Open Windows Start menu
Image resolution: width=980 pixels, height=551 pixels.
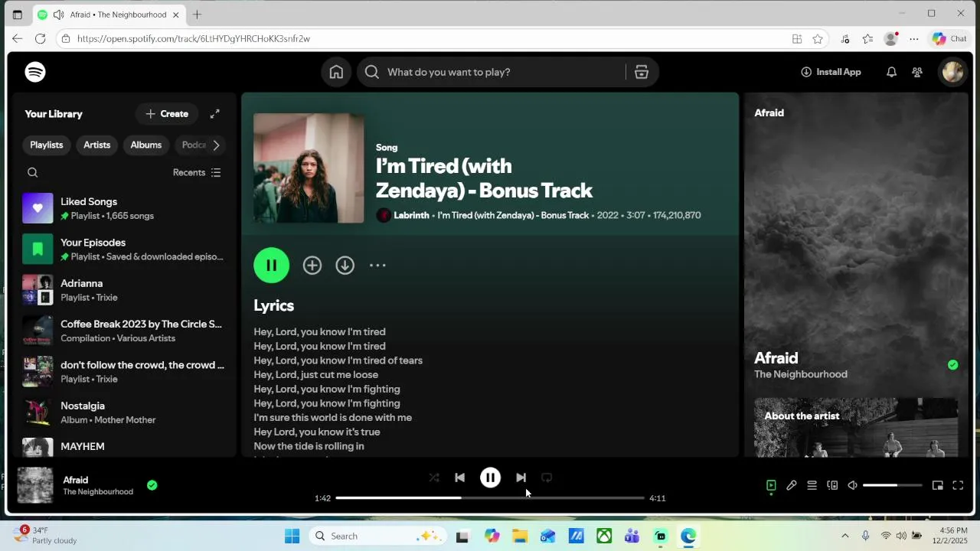tap(292, 536)
